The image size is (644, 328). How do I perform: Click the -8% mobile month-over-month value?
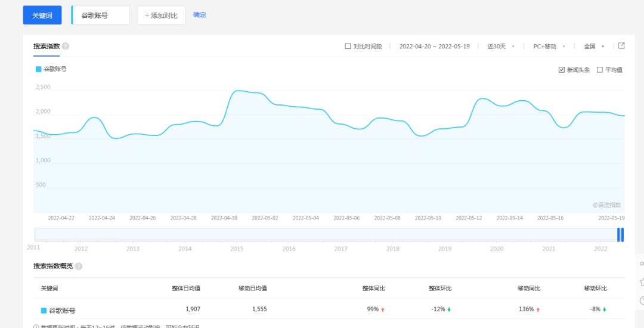pyautogui.click(x=595, y=309)
